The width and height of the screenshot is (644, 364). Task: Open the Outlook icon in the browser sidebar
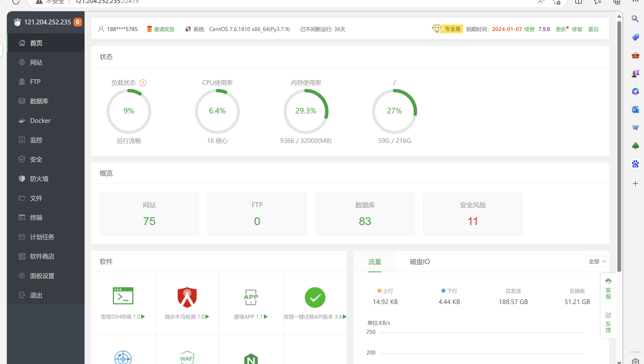635,110
